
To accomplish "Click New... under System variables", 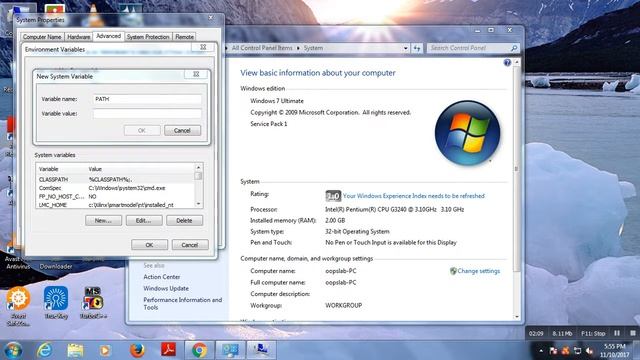I will [103, 220].
